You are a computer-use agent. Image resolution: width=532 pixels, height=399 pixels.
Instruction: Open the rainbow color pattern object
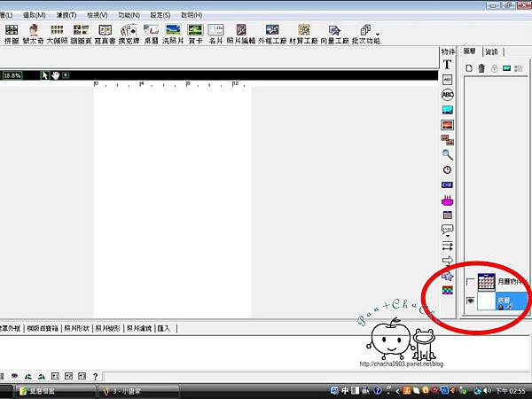click(447, 291)
